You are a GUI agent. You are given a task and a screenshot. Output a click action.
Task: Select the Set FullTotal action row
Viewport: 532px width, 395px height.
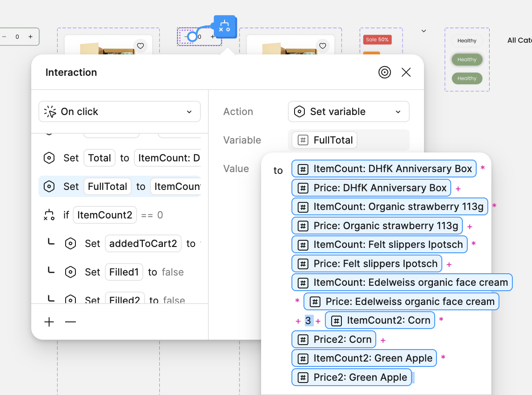click(120, 186)
